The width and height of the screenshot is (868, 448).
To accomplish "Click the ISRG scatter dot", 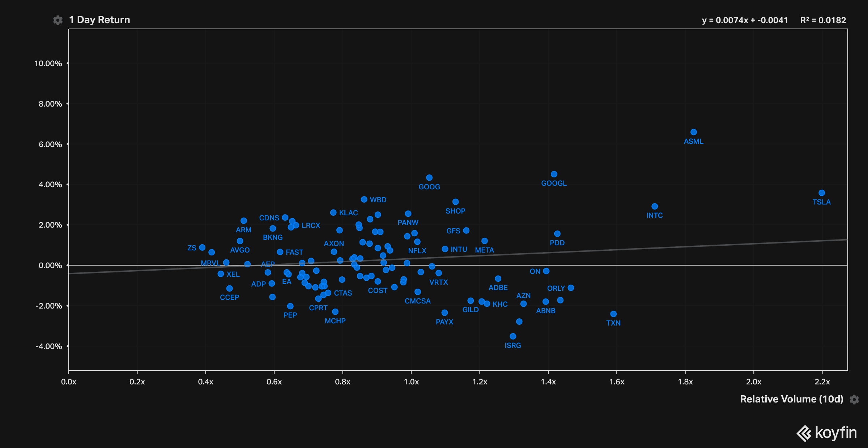I will [x=513, y=336].
